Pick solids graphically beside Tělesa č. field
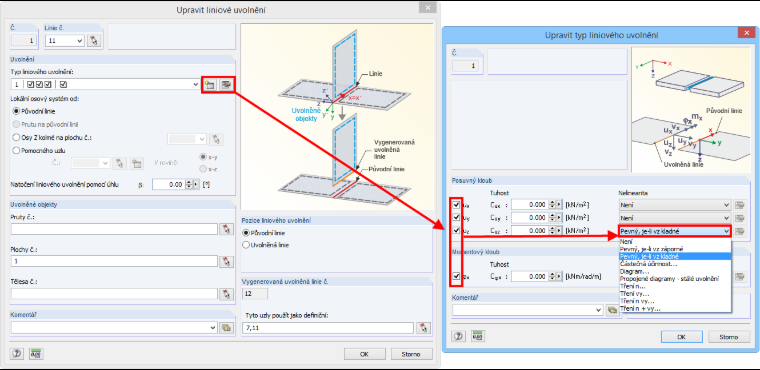760x370 pixels. 225,293
